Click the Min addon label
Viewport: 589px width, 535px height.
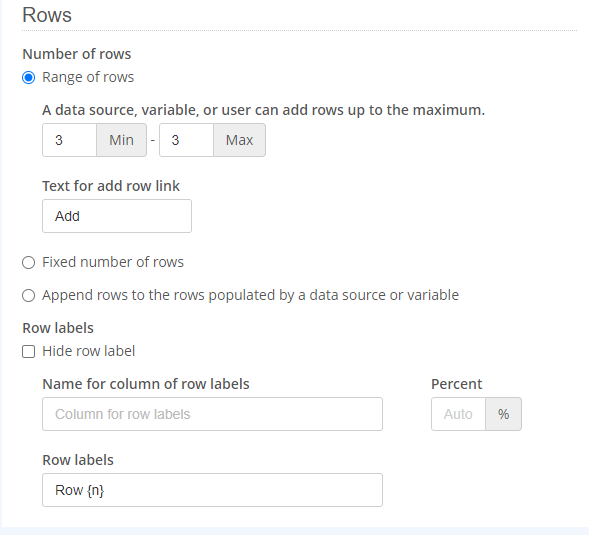coord(121,140)
